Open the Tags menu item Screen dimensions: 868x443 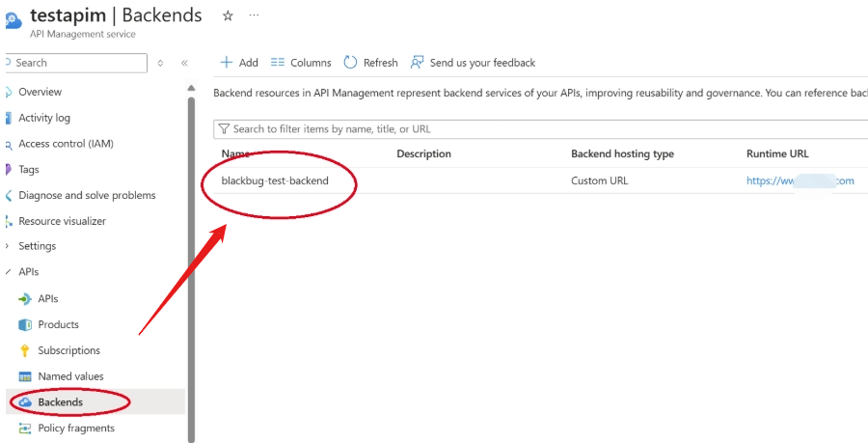pyautogui.click(x=29, y=169)
